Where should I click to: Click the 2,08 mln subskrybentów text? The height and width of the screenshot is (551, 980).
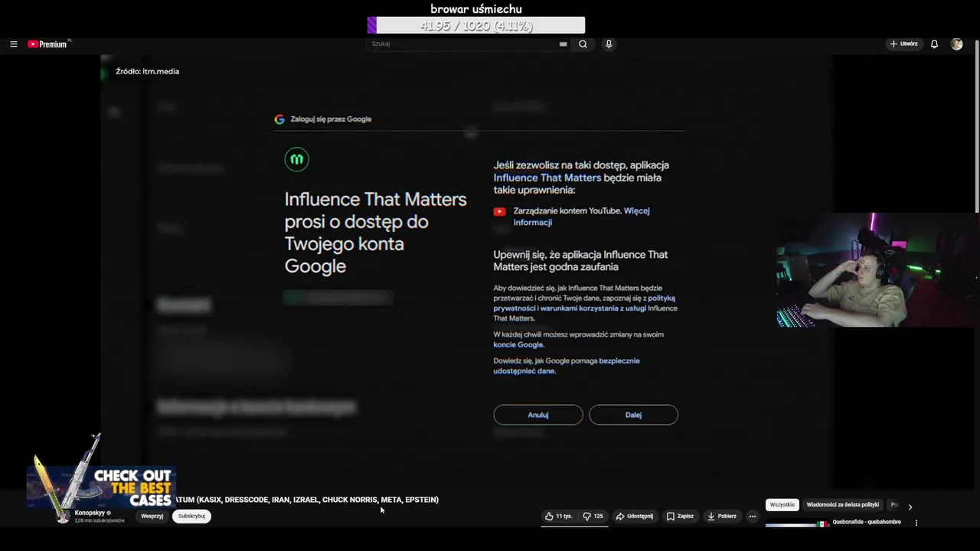point(100,521)
